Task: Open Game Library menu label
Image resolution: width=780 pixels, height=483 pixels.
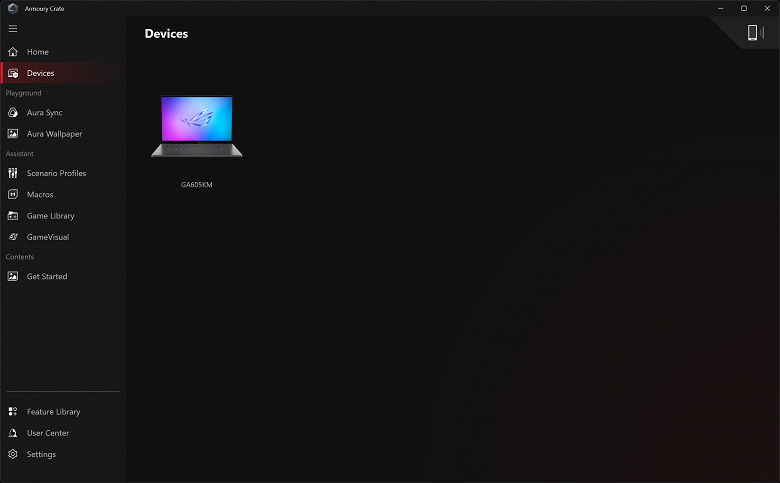Action: coord(51,216)
